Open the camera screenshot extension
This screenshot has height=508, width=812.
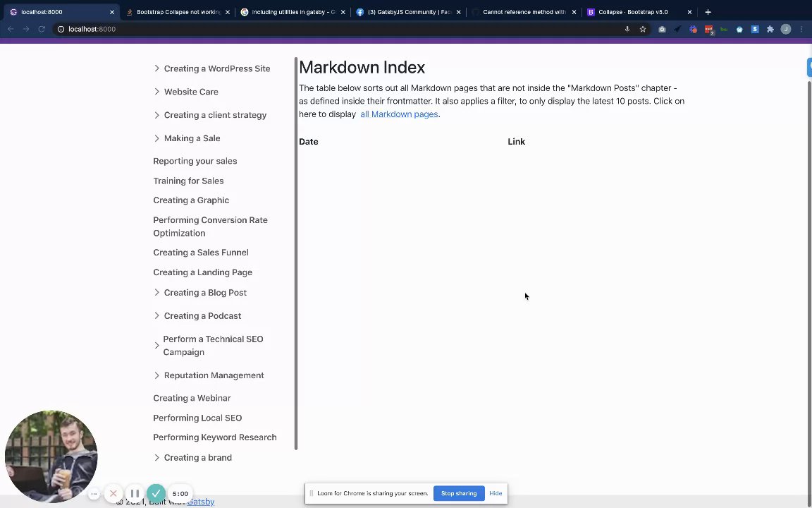[x=662, y=29]
